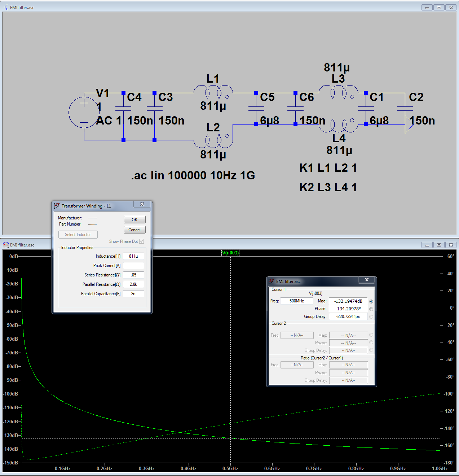This screenshot has height=476, width=459.
Task: Toggle the Show Phase Dot checkbox
Action: click(141, 241)
